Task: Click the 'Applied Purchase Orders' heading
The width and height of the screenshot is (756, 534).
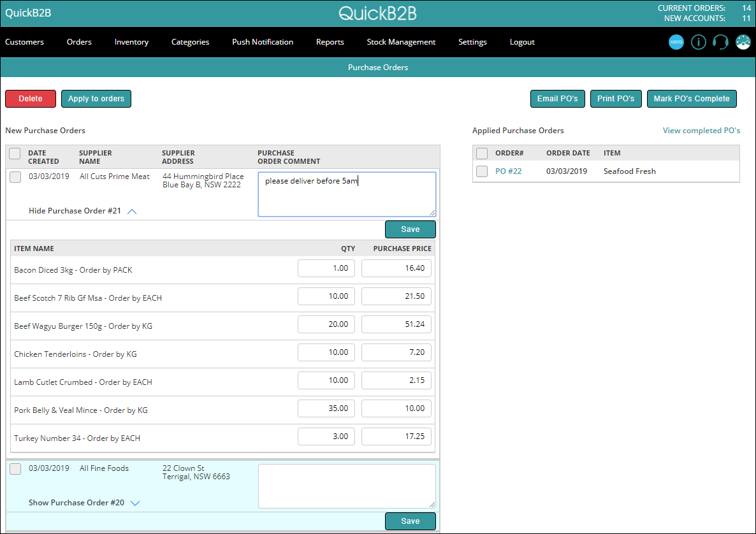Action: (x=518, y=131)
